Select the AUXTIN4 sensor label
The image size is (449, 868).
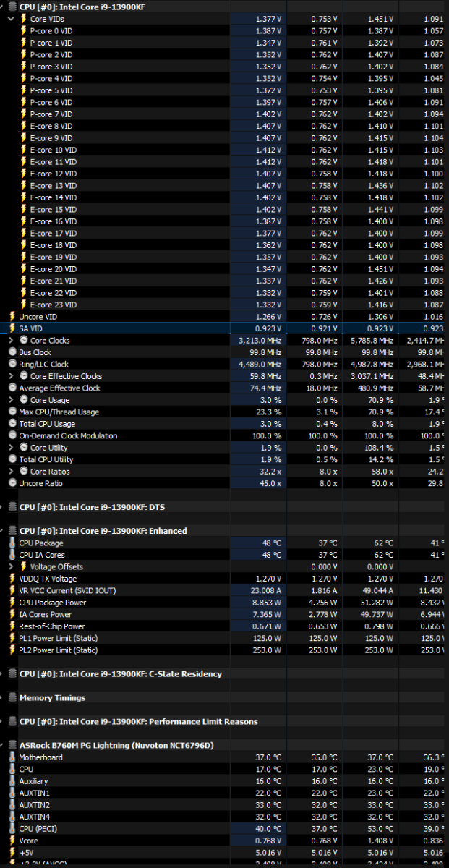[x=35, y=817]
